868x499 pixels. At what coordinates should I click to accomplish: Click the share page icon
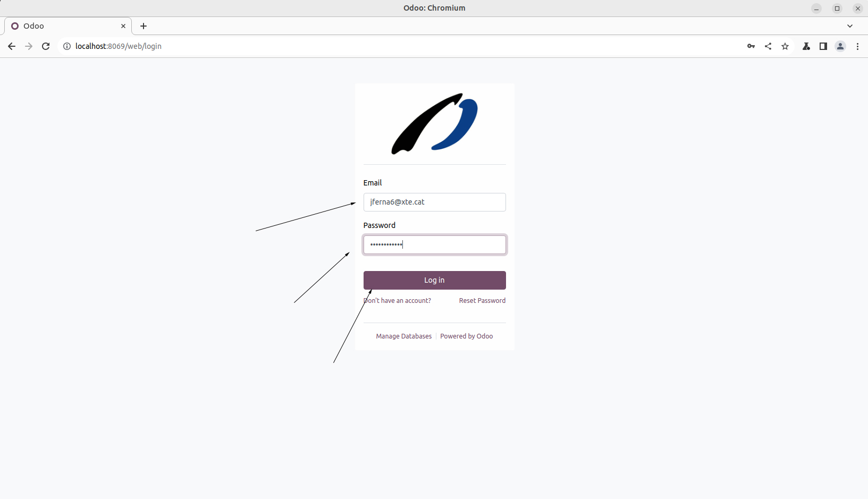click(768, 46)
